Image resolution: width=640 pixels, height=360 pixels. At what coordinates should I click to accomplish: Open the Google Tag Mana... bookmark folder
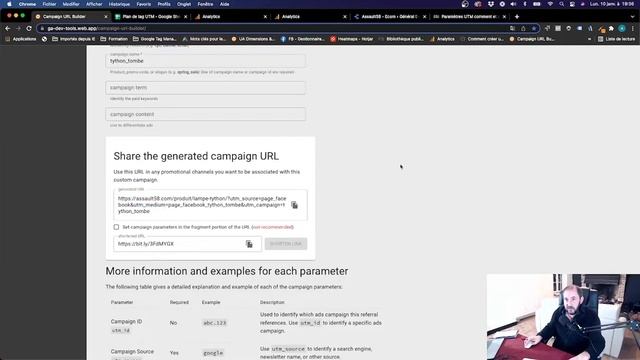click(x=155, y=39)
